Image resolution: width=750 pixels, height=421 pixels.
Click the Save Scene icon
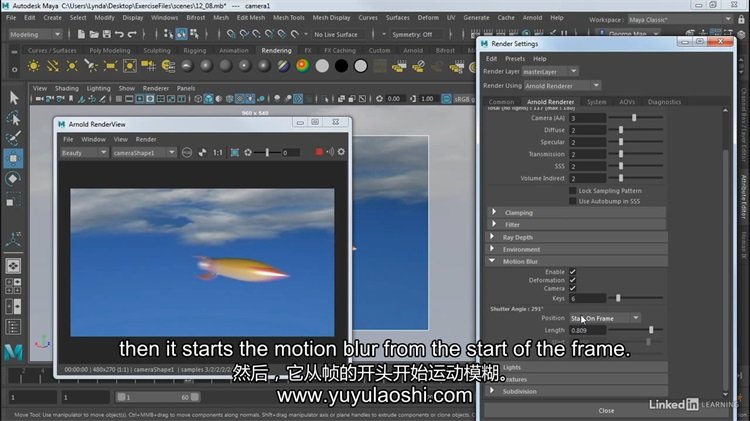(x=106, y=34)
